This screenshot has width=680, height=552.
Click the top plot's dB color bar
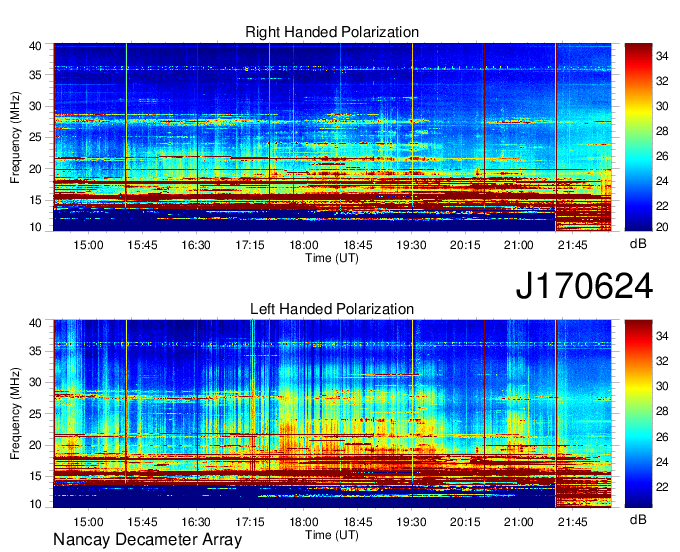(638, 137)
